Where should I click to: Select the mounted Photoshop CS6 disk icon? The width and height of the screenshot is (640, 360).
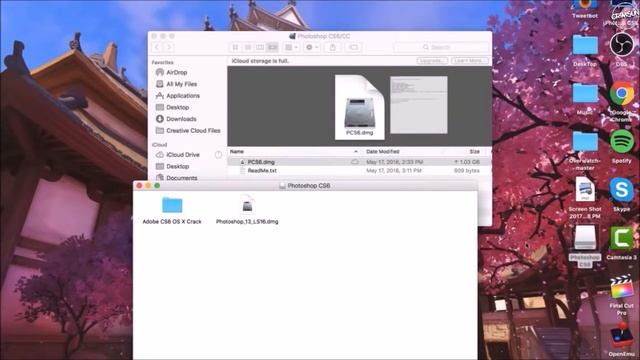pos(585,246)
